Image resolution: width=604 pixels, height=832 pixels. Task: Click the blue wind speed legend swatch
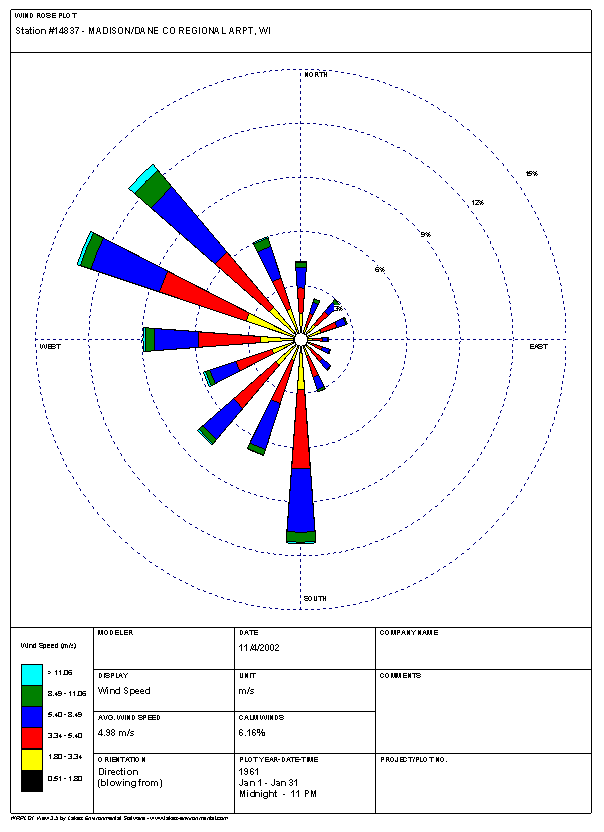pos(32,717)
